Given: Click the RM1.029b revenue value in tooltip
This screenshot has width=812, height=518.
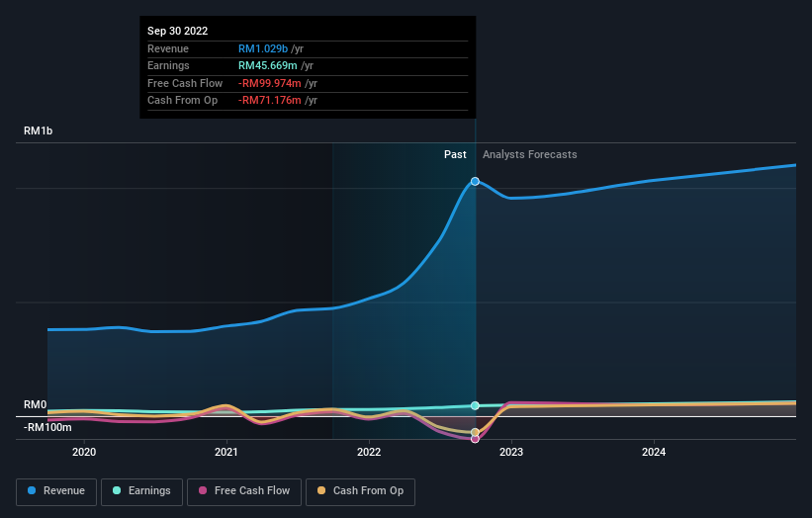Looking at the screenshot, I should click(263, 48).
